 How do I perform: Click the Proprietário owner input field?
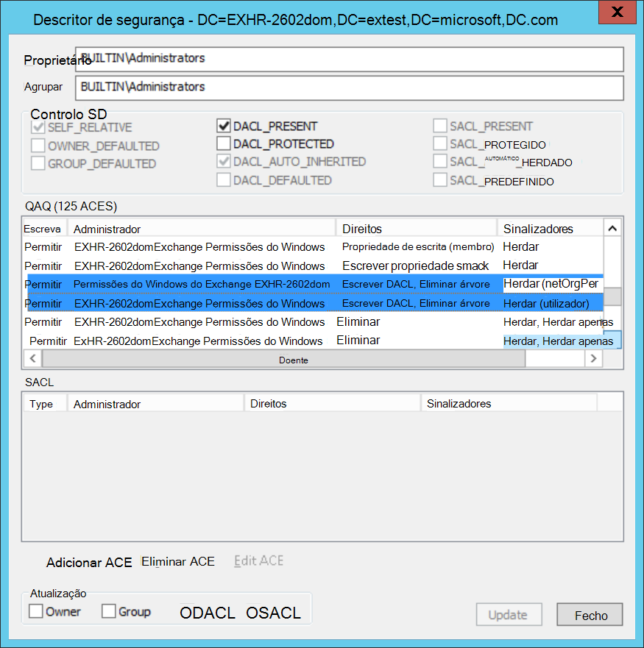[x=349, y=59]
